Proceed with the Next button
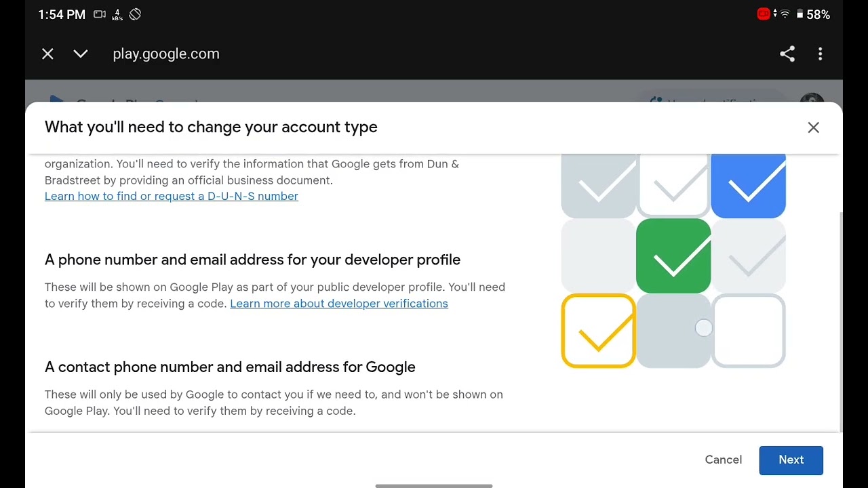 click(791, 460)
